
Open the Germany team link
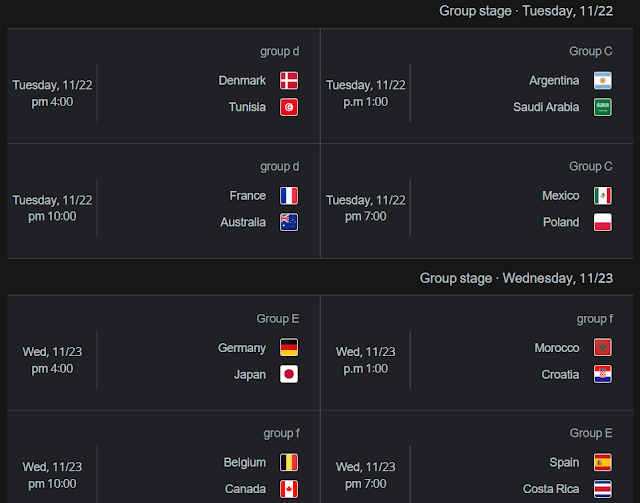(242, 348)
